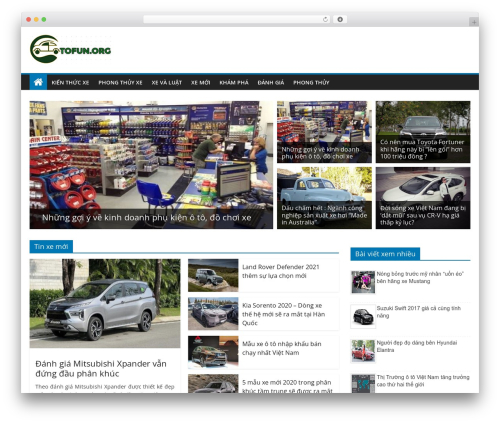Screen dimensions: 500x423
Task: Open small auto parts store article thumbnail
Action: pos(324,132)
